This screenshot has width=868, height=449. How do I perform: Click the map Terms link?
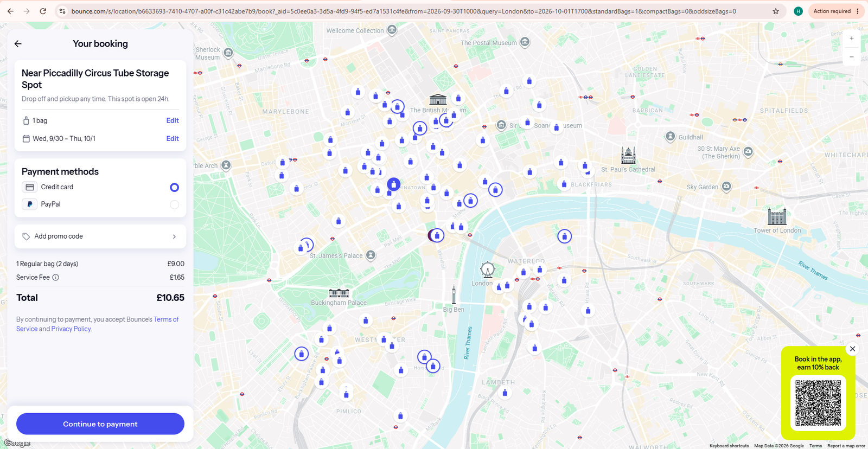point(815,446)
